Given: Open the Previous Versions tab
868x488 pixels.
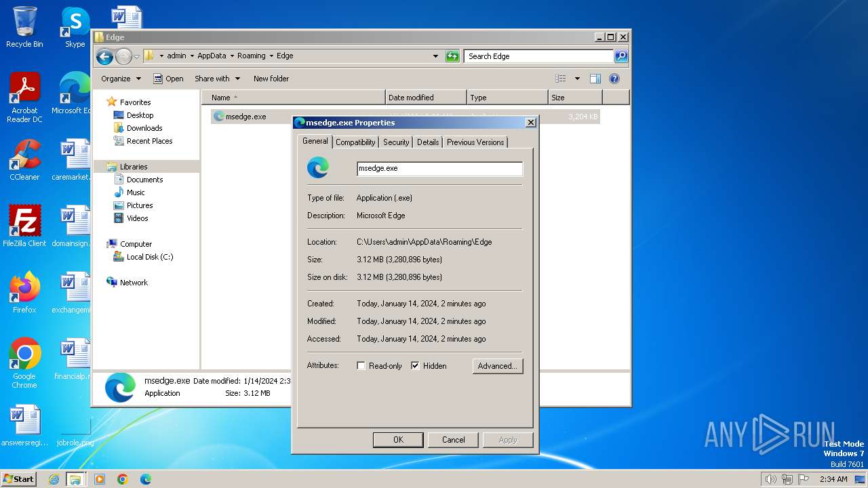Looking at the screenshot, I should pos(475,142).
